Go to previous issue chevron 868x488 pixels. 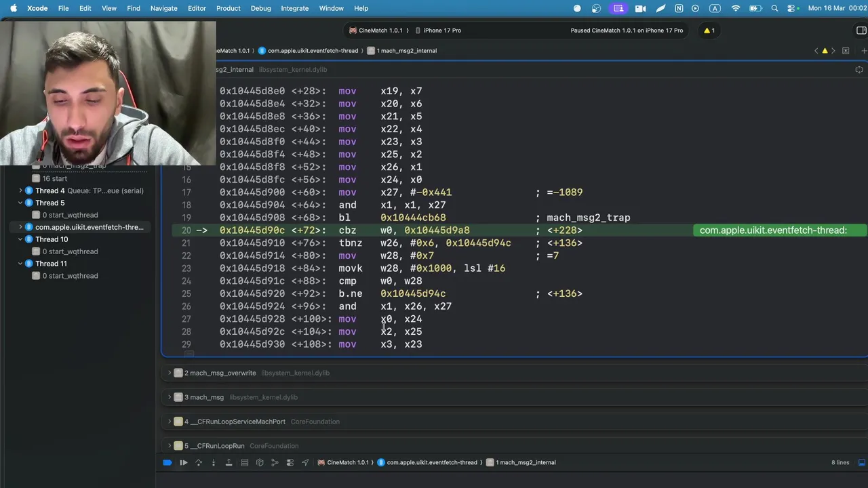(x=816, y=51)
